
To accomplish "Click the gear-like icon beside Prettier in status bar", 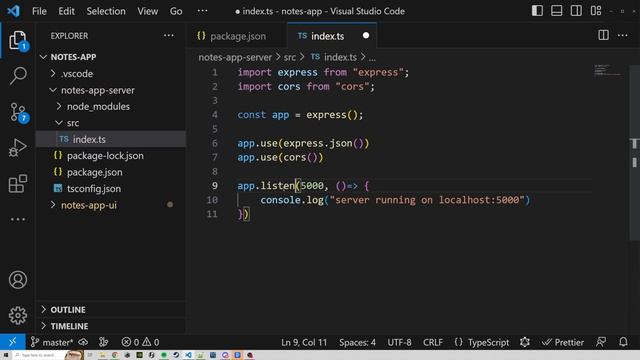I will click(x=525, y=342).
